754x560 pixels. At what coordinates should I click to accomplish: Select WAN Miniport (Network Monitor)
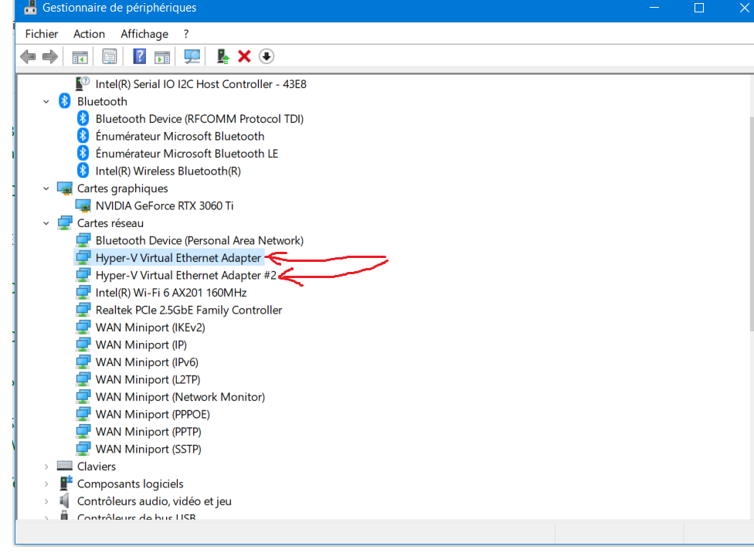(x=180, y=396)
